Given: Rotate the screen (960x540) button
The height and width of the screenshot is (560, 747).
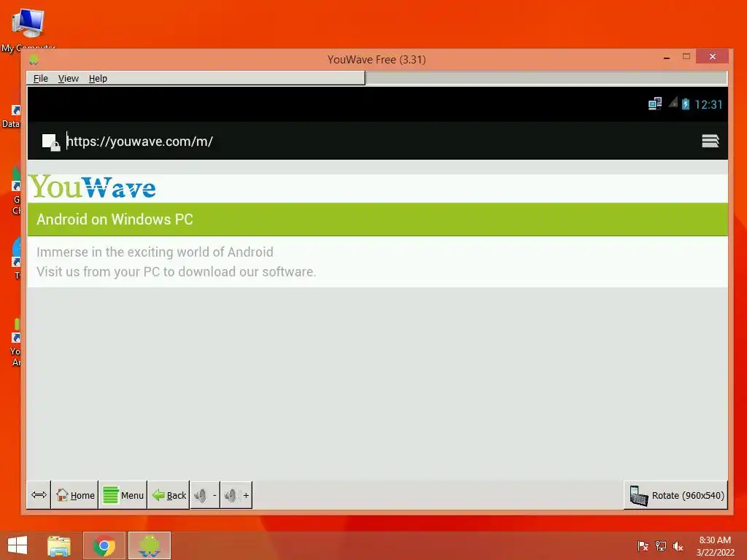Looking at the screenshot, I should click(x=676, y=495).
